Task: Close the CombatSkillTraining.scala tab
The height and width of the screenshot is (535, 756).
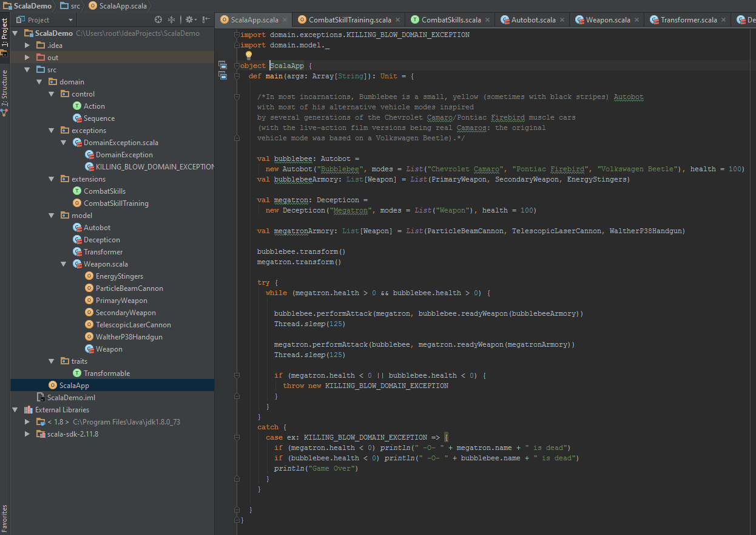Action: pos(399,20)
